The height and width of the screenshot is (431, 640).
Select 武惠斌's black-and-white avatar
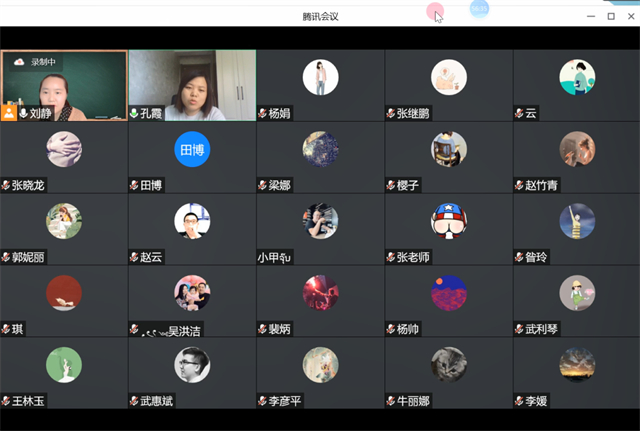pos(192,365)
